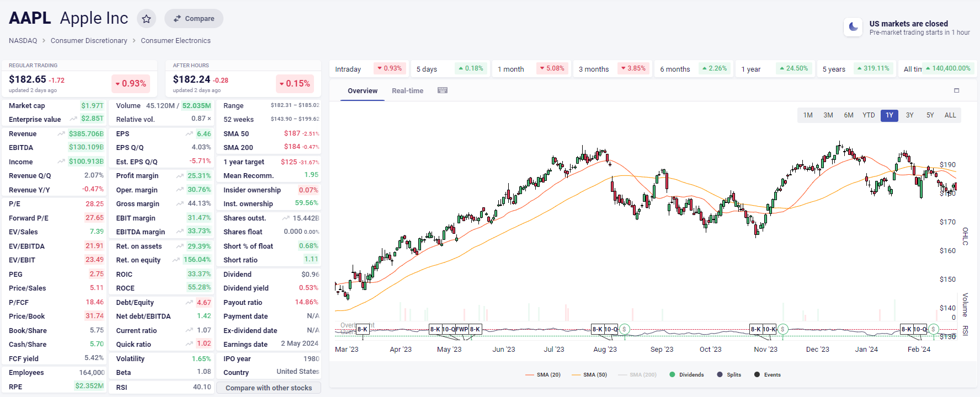The image size is (980, 397).
Task: Open the Consumer Discretionary breadcrumb link
Action: coord(89,41)
